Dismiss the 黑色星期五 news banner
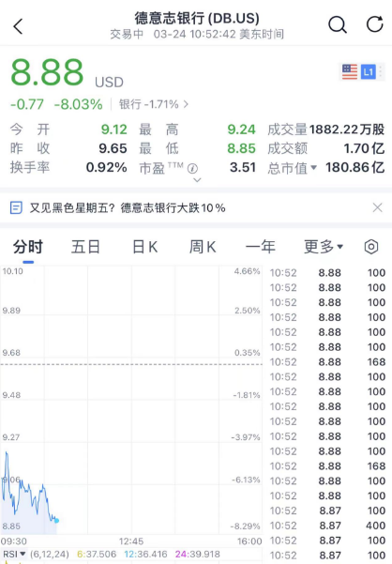392x564 pixels. pyautogui.click(x=377, y=207)
